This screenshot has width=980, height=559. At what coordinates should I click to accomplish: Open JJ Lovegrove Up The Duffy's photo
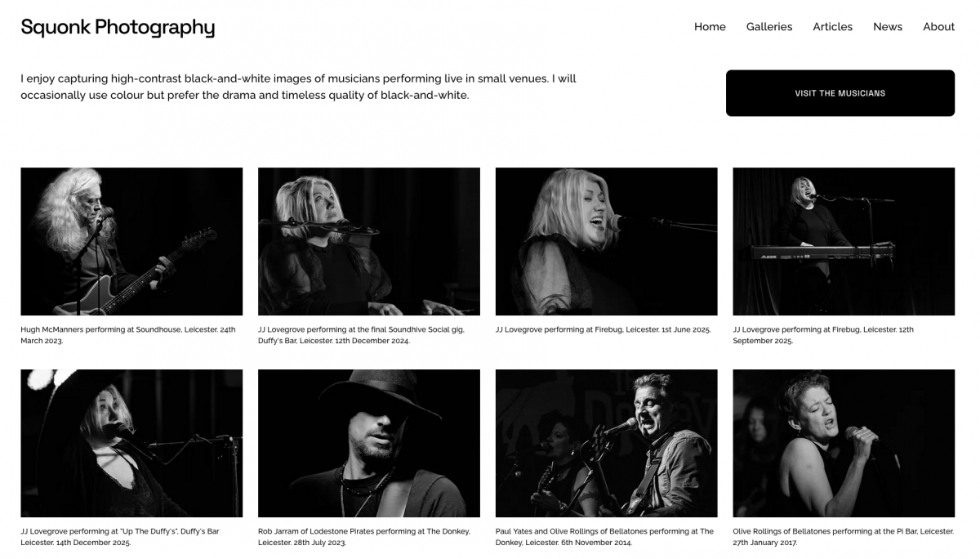pyautogui.click(x=131, y=443)
